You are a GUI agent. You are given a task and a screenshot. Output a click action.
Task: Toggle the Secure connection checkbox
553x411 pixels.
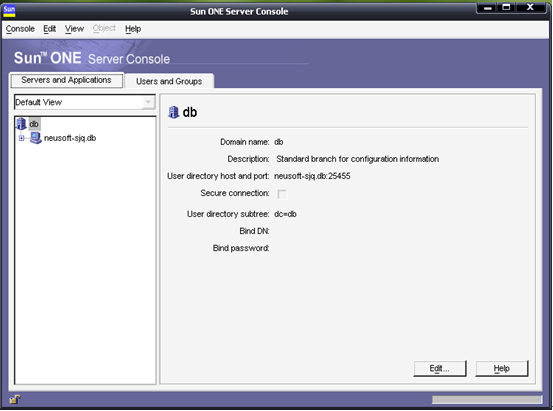point(282,194)
